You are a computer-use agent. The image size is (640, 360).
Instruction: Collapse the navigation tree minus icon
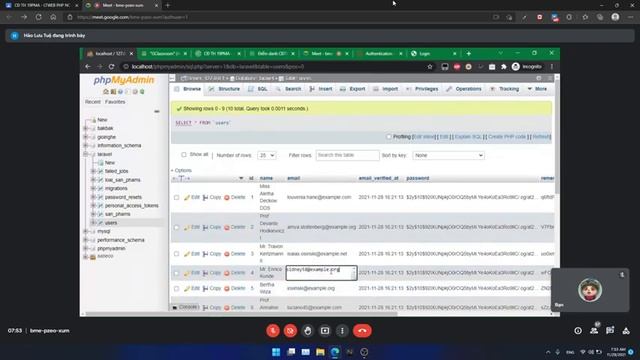(x=157, y=111)
